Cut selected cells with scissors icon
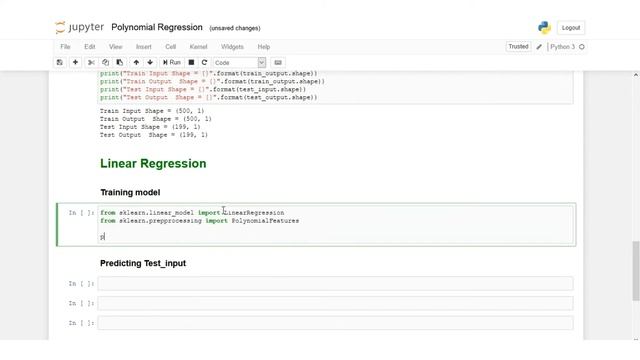640x360 pixels. pyautogui.click(x=91, y=62)
